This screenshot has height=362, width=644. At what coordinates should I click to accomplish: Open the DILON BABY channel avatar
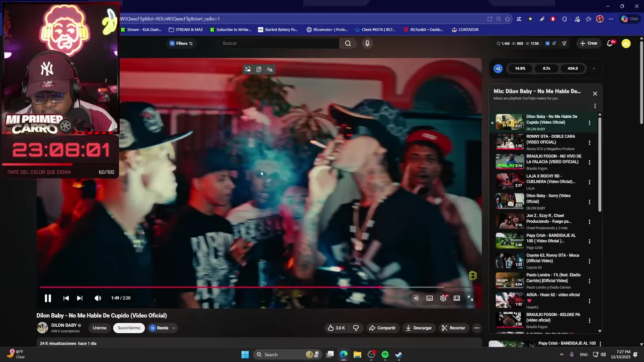pos(42,328)
